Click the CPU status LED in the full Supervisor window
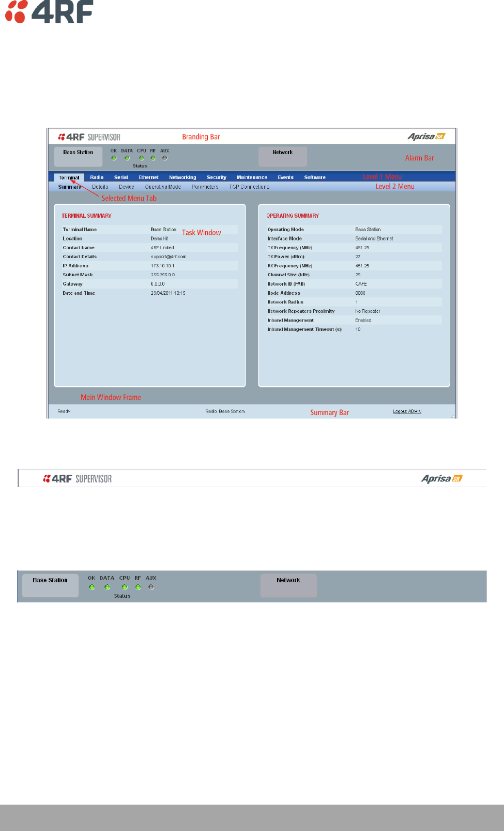 tap(141, 158)
